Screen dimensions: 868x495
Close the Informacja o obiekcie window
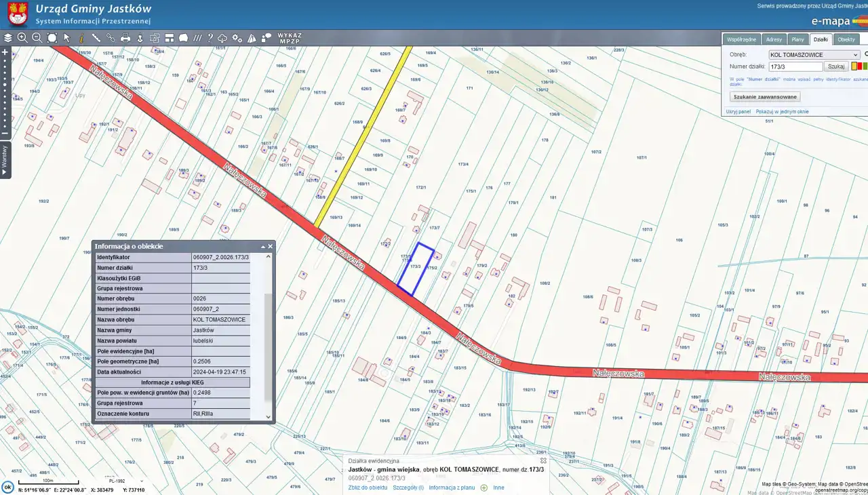[x=270, y=246]
